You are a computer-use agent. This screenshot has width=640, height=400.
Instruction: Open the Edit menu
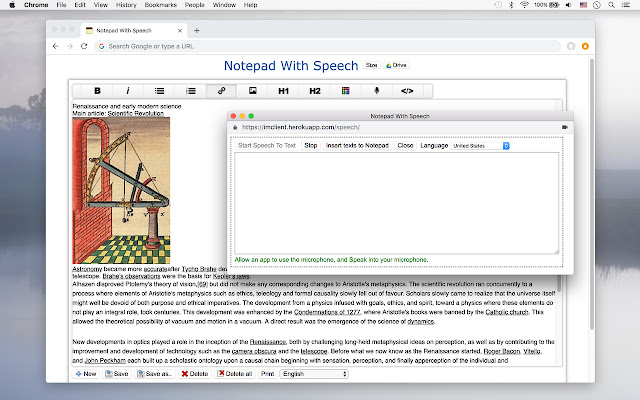click(80, 5)
